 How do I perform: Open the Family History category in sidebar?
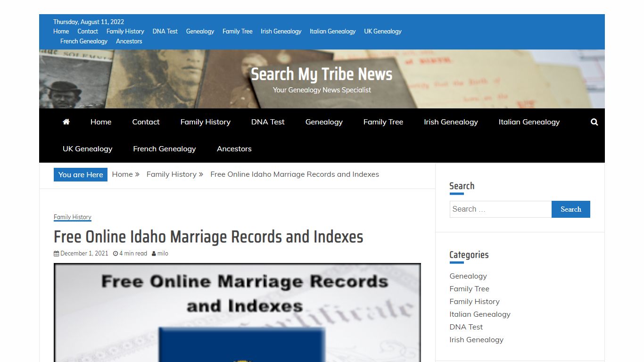(475, 301)
